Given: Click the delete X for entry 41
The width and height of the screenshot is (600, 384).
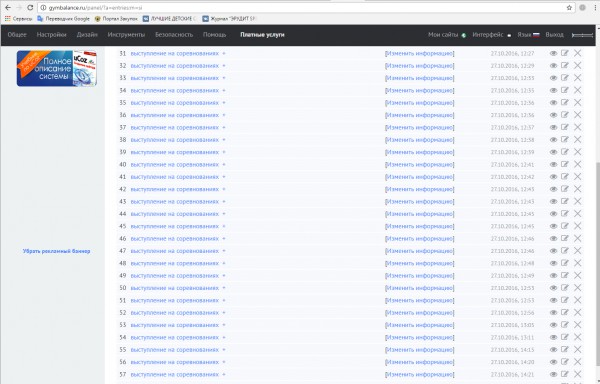Looking at the screenshot, I should (x=577, y=177).
